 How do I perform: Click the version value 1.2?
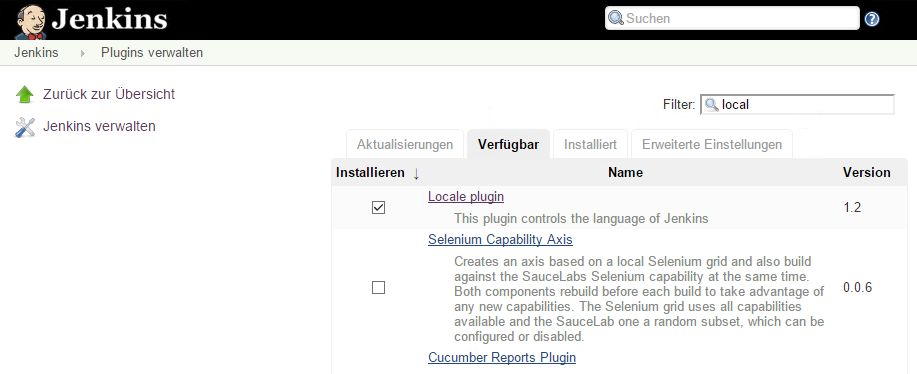852,207
